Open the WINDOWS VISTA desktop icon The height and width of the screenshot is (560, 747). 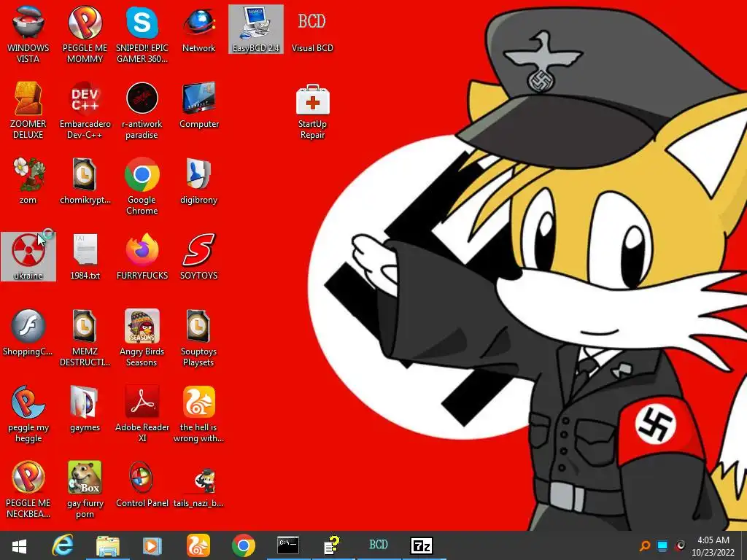tap(28, 35)
